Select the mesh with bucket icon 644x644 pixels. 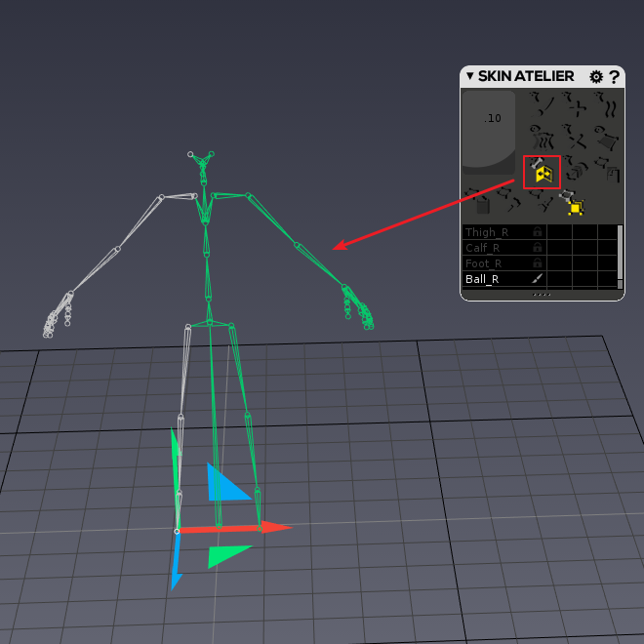pyautogui.click(x=478, y=201)
